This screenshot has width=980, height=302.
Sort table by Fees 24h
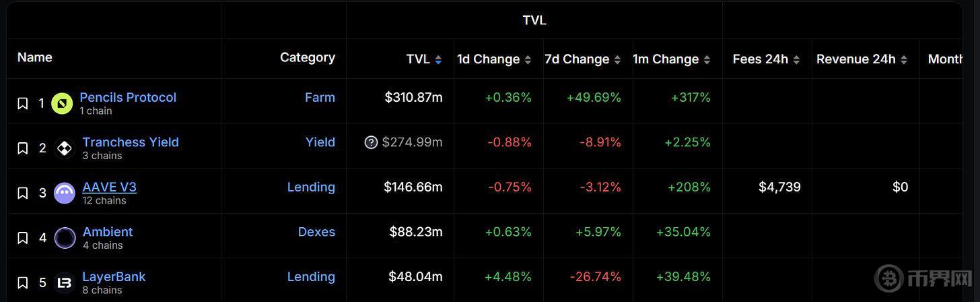pos(766,59)
